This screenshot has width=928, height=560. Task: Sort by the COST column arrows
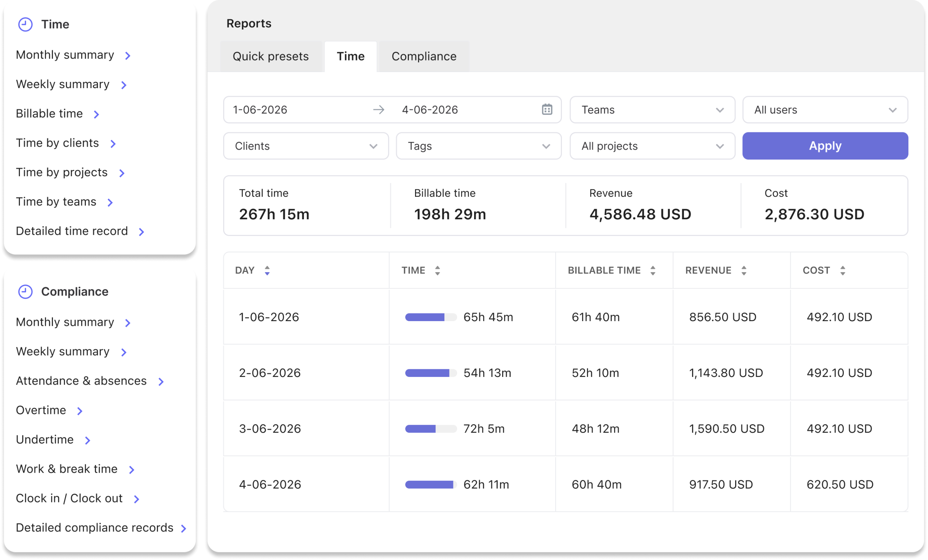tap(843, 270)
